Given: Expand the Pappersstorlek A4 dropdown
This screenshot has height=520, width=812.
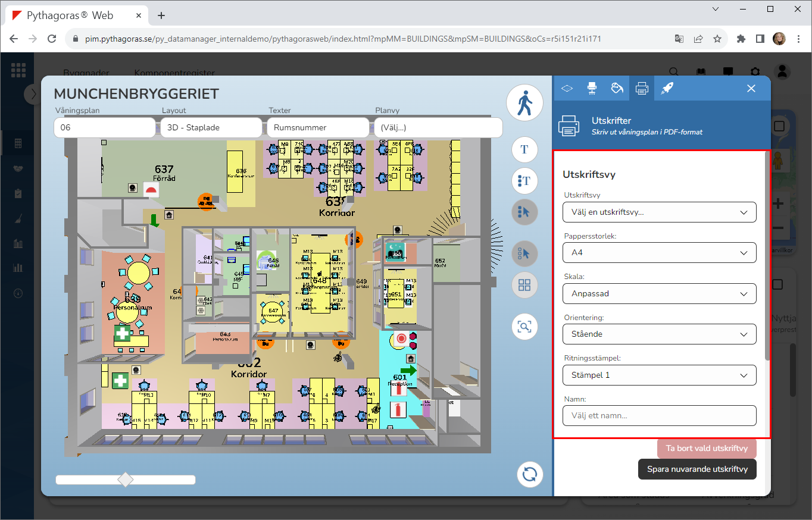Looking at the screenshot, I should pyautogui.click(x=659, y=253).
